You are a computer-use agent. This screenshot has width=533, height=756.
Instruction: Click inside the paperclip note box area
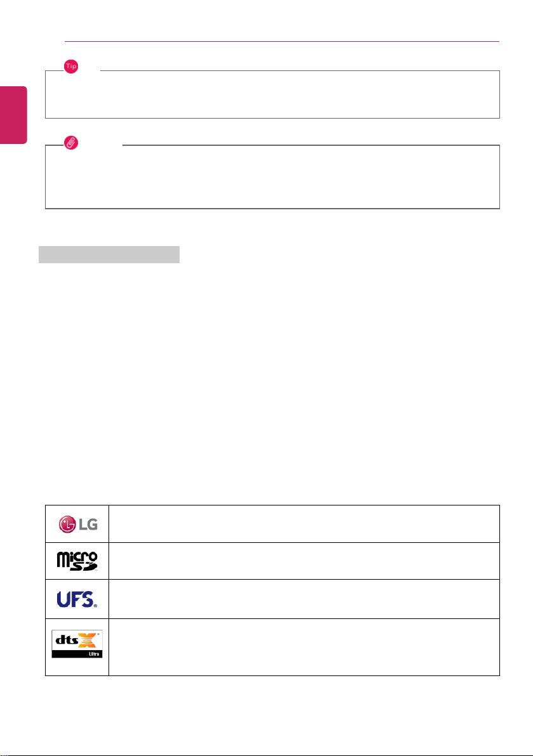[272, 178]
